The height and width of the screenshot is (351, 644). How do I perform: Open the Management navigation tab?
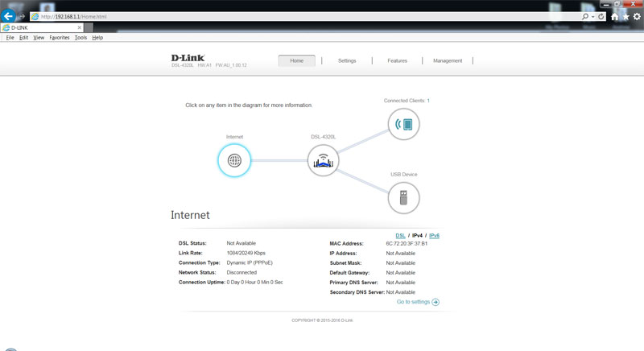click(x=448, y=60)
